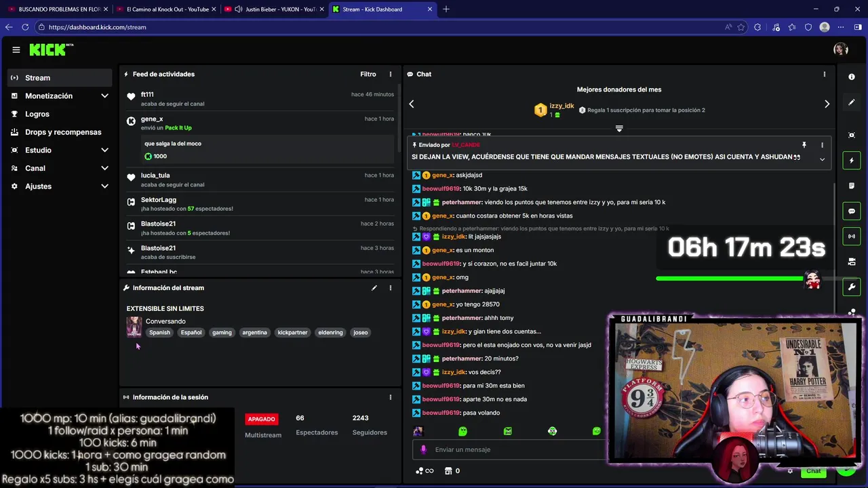Edit stream info with the pencil icon
868x488 pixels.
pyautogui.click(x=374, y=288)
